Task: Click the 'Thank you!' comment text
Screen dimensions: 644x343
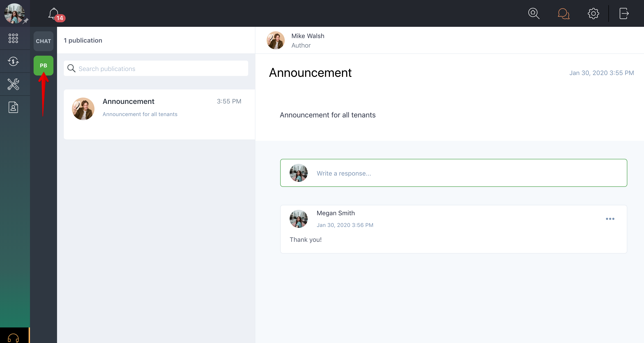Action: pyautogui.click(x=305, y=240)
